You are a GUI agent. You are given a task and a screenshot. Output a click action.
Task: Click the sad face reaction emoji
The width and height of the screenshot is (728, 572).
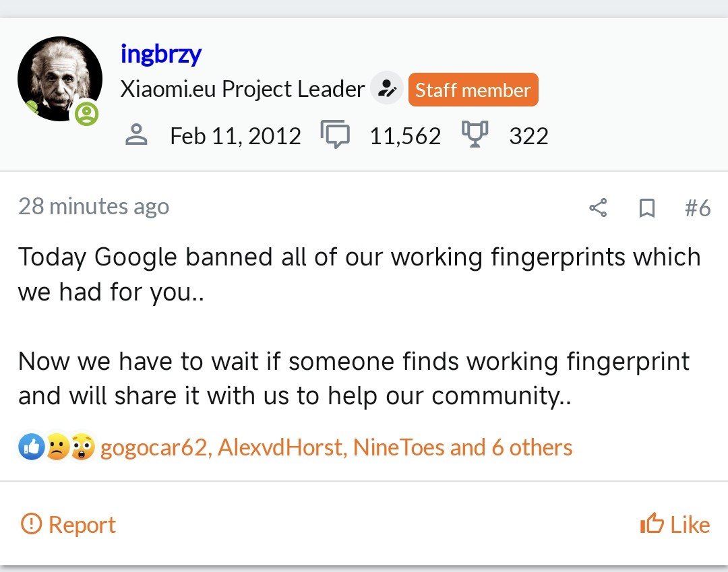[x=57, y=447]
